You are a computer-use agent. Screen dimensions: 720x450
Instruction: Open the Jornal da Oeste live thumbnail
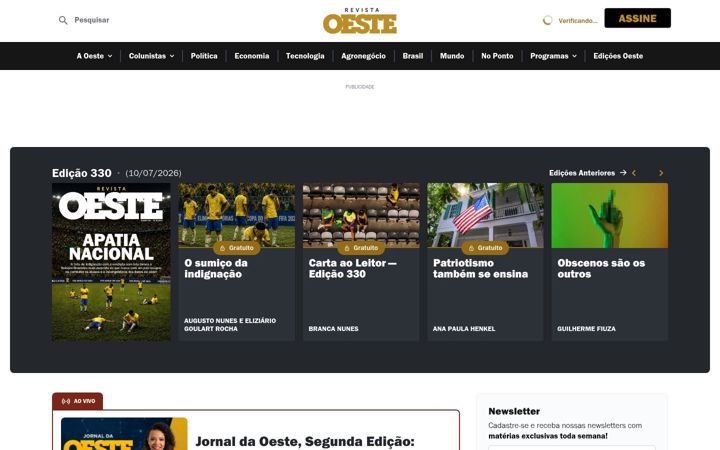point(124,434)
